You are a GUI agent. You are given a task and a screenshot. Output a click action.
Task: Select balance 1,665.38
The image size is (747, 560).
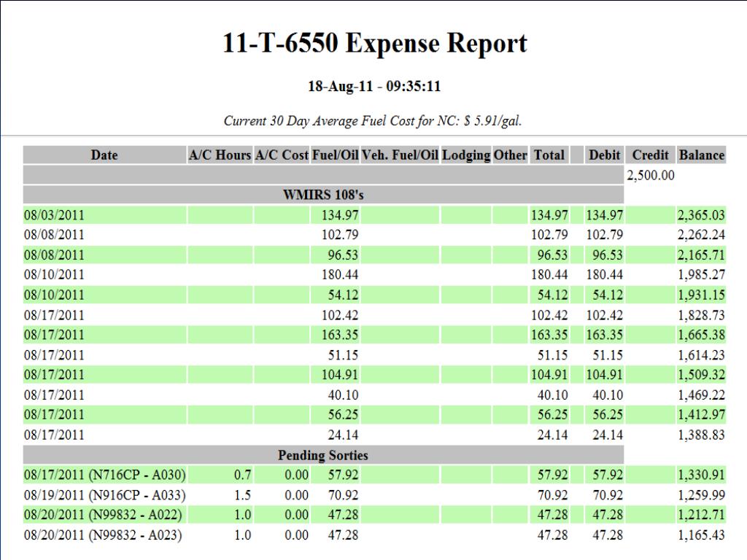[x=701, y=335]
